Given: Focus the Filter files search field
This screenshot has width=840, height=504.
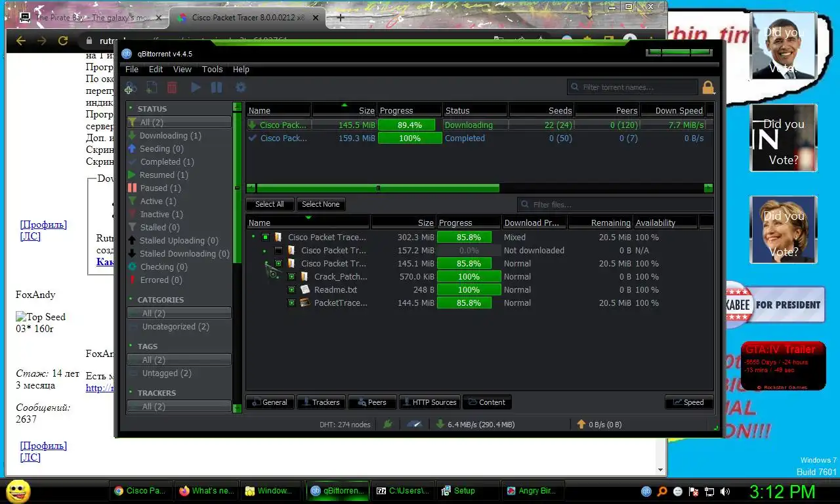Looking at the screenshot, I should click(615, 204).
